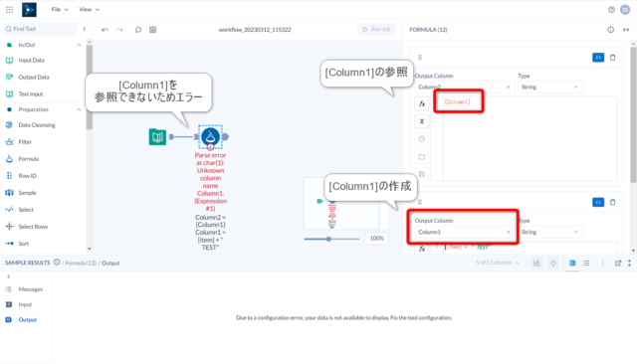The width and height of the screenshot is (637, 364).
Task: Expand the 5 of 5 Columns dropdown
Action: click(498, 263)
